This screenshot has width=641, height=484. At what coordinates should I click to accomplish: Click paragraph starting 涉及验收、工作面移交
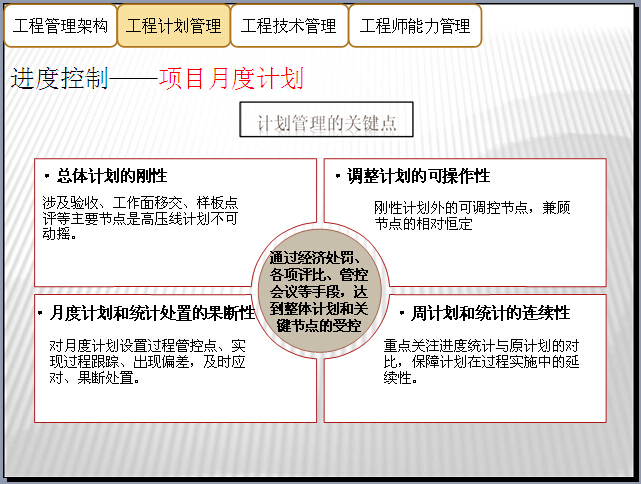[140, 218]
